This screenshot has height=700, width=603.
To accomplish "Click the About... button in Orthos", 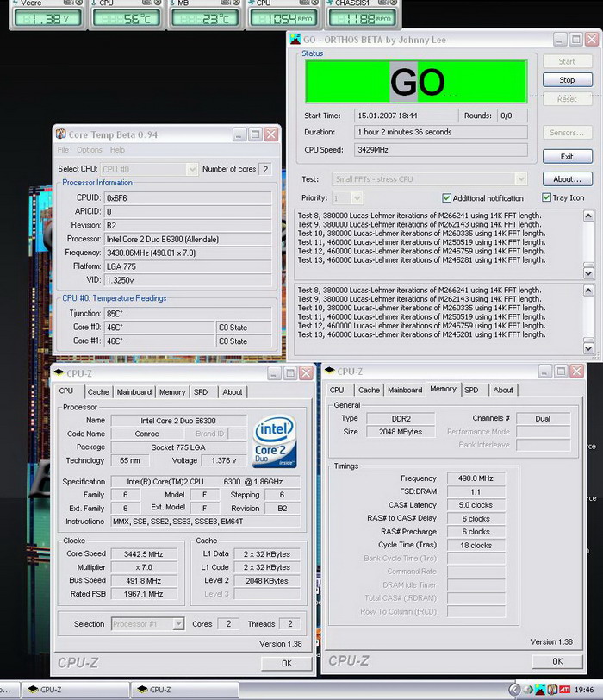I will coord(568,179).
